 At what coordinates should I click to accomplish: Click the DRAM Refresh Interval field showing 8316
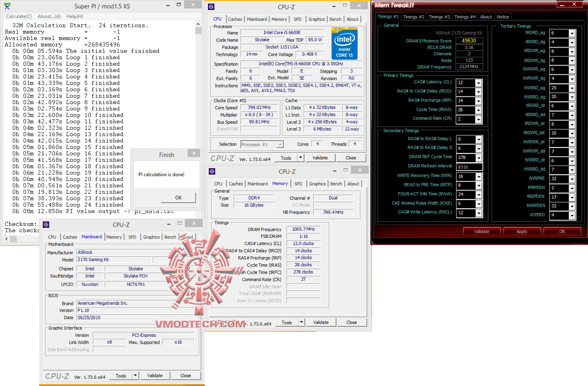coord(469,167)
